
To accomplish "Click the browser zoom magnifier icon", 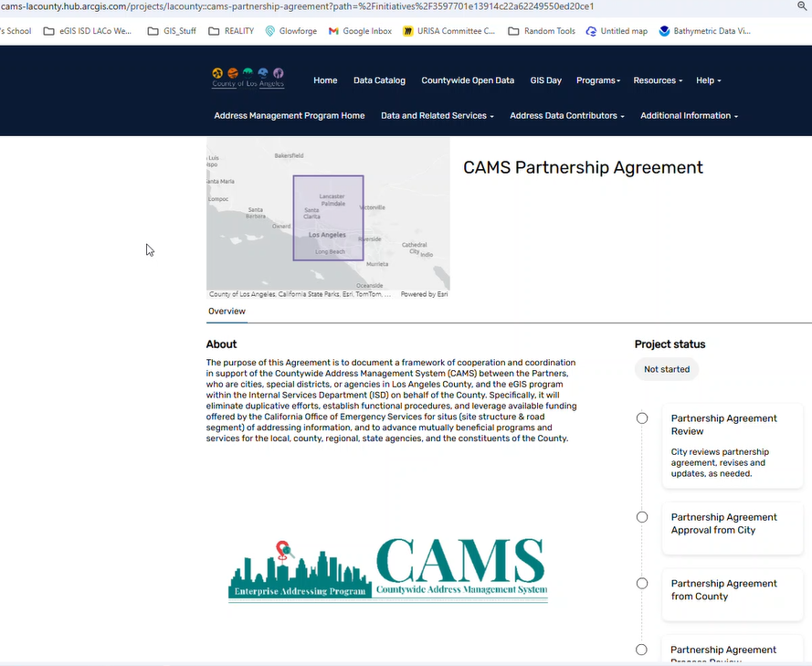I will pyautogui.click(x=802, y=5).
